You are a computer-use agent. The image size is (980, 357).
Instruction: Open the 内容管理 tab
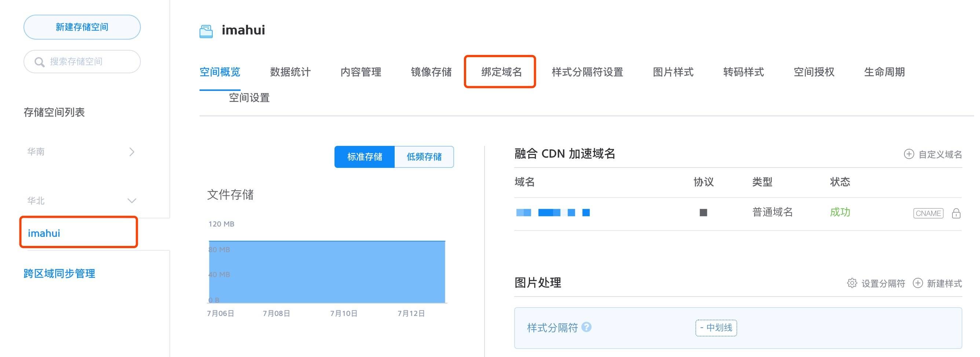pyautogui.click(x=361, y=72)
